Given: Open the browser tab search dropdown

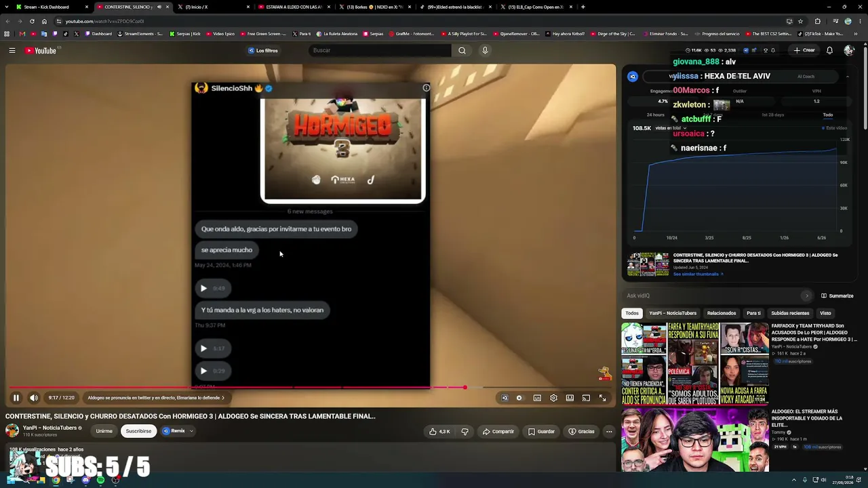Looking at the screenshot, I should [x=8, y=7].
